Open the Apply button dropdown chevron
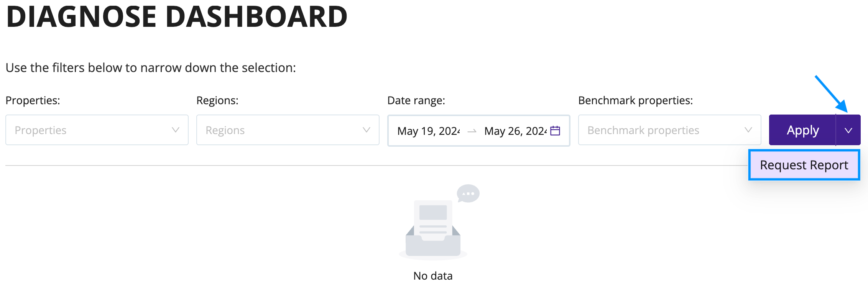This screenshot has height=290, width=868. click(x=848, y=130)
